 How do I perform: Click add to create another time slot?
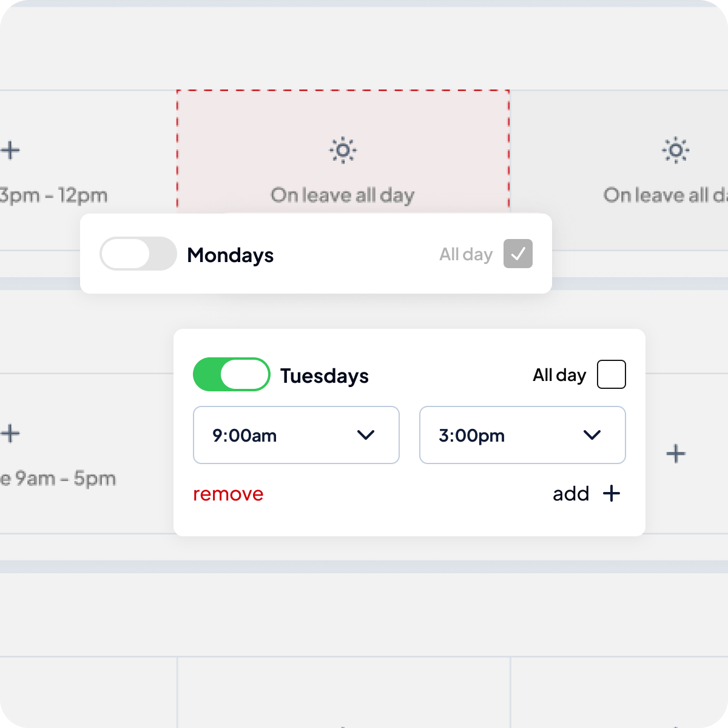click(x=570, y=494)
